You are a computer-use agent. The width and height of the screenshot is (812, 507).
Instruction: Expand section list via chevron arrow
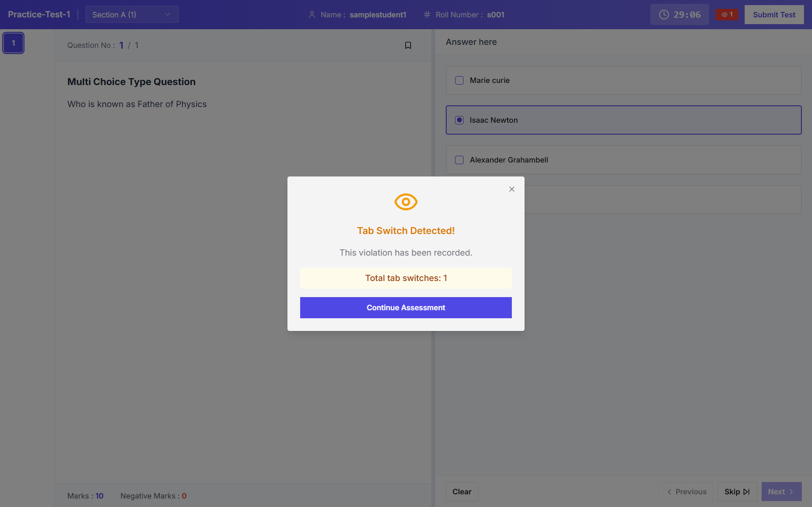click(x=168, y=15)
